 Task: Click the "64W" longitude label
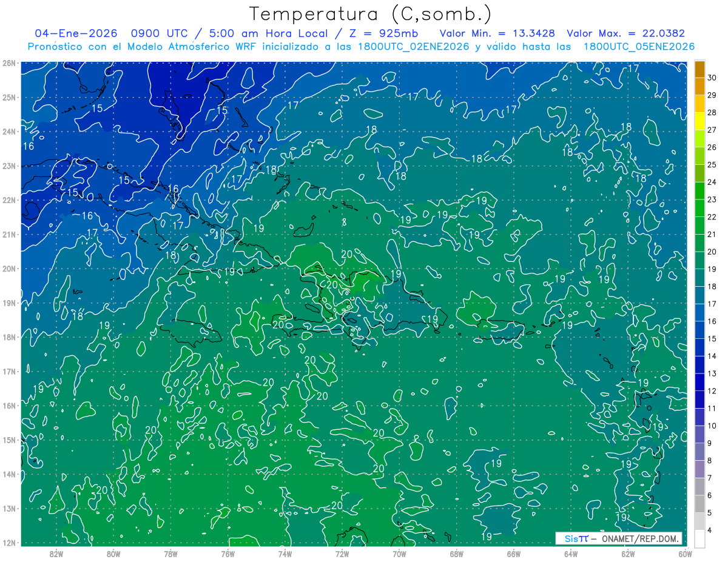pos(571,554)
